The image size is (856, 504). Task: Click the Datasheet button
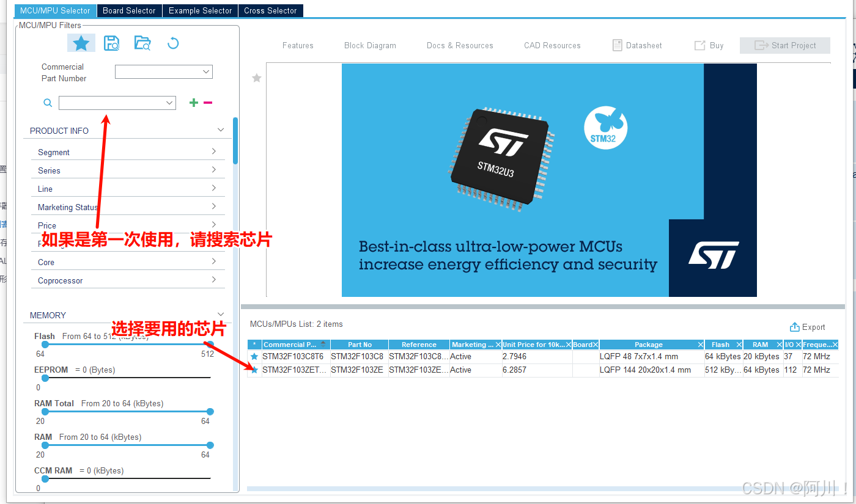point(637,45)
